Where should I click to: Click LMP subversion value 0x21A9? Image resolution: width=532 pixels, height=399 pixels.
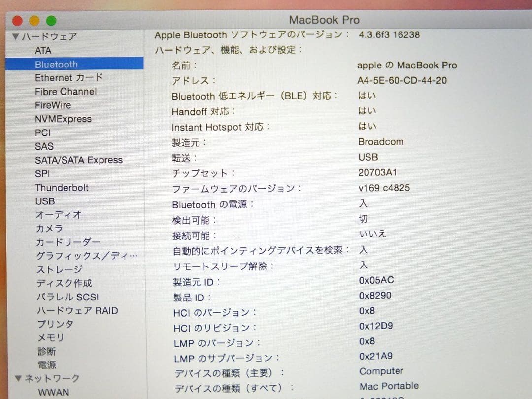coord(376,356)
